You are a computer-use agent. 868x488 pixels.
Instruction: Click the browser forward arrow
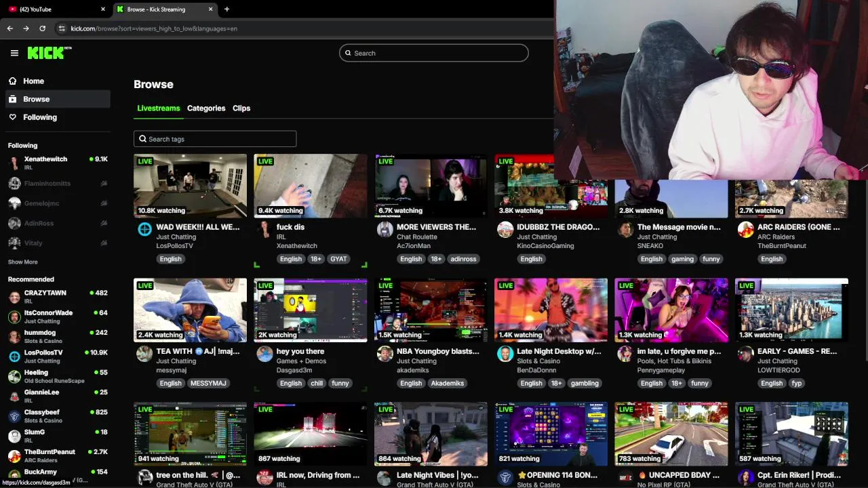point(26,28)
